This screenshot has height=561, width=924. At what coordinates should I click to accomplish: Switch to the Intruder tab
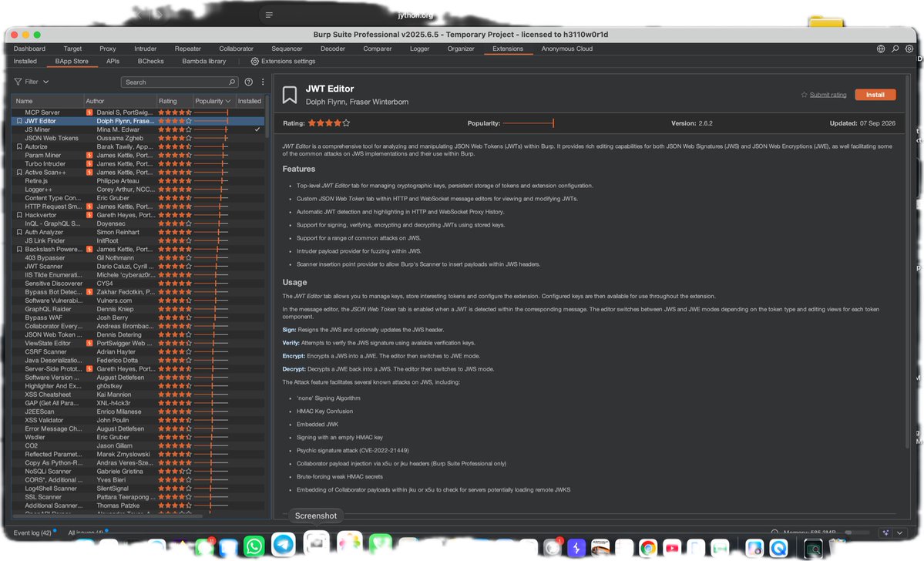point(145,49)
